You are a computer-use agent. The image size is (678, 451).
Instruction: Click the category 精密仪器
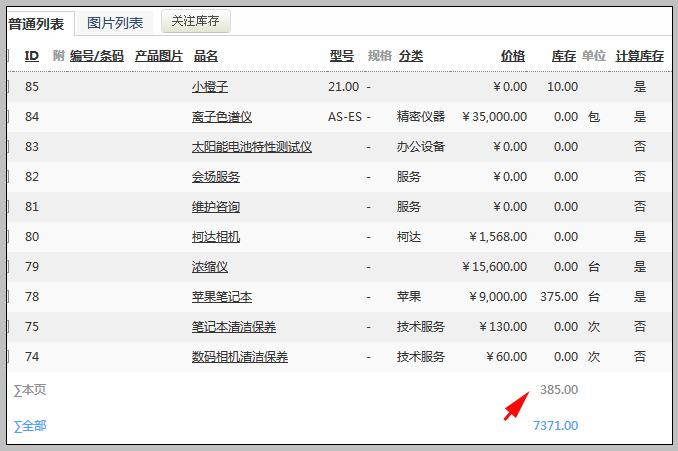(421, 117)
